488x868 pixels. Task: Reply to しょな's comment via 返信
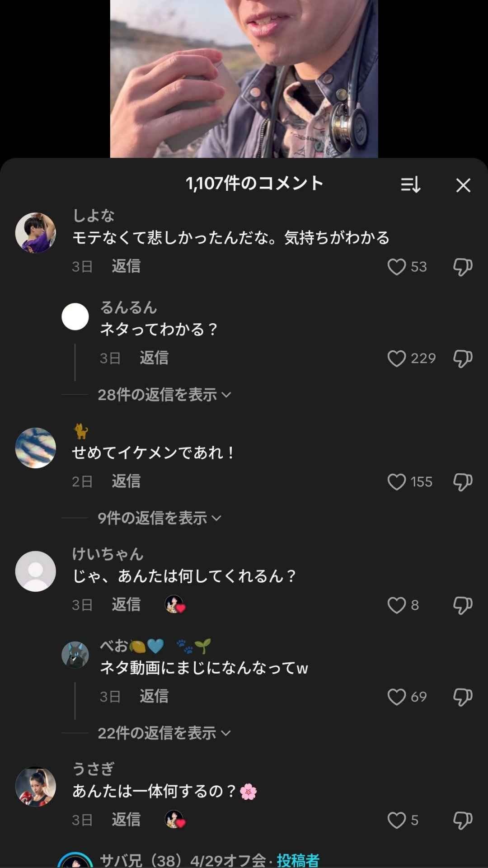pyautogui.click(x=126, y=266)
